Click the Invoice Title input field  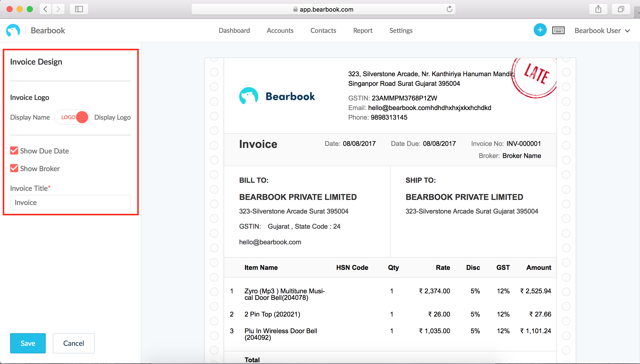(x=70, y=202)
